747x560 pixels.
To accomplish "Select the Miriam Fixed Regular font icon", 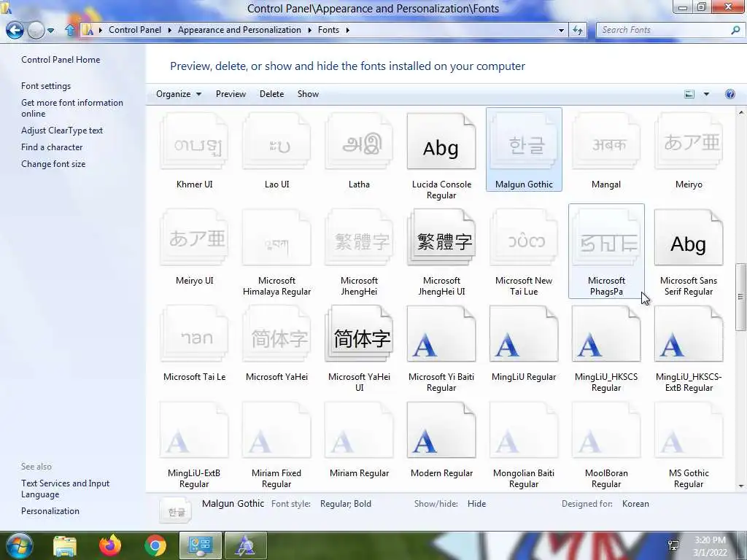I will click(x=276, y=430).
